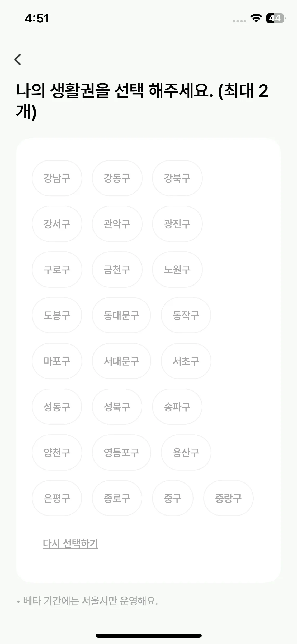
Task: Choose the 동대문구 chip
Action: click(121, 315)
